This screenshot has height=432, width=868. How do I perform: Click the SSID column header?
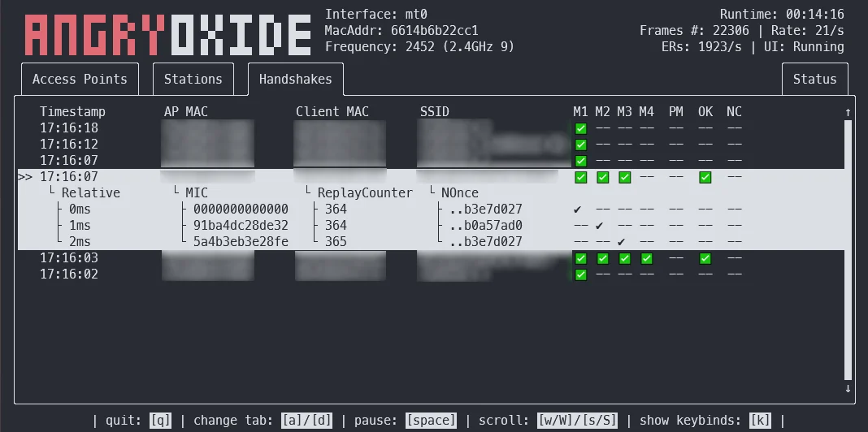(435, 112)
